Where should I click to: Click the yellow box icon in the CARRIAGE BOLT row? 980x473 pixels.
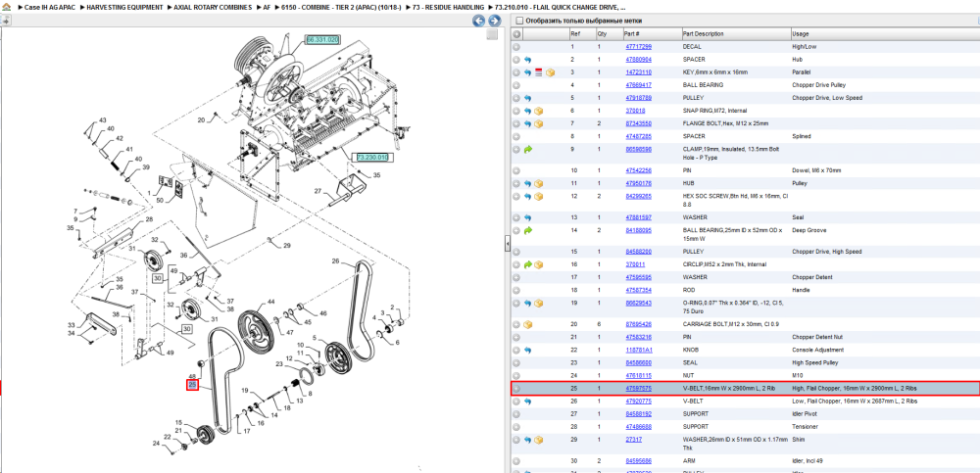tap(528, 324)
